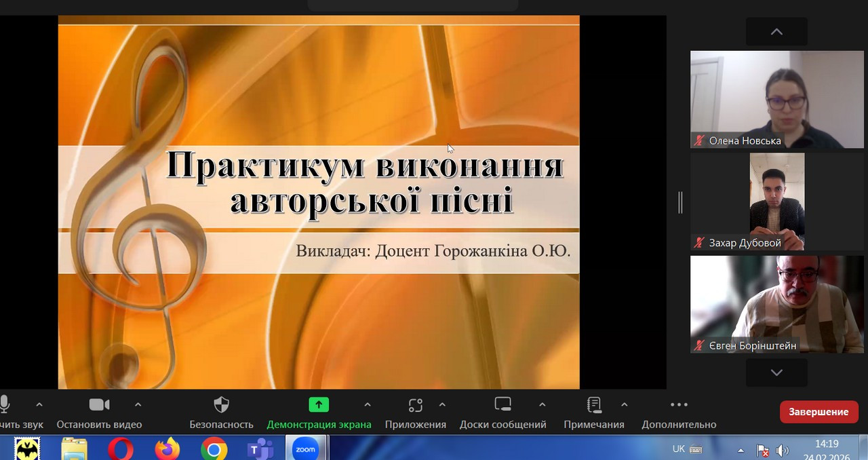Select Захар Дубовой video thumbnail
Viewport: 868px width, 460px height.
click(777, 202)
